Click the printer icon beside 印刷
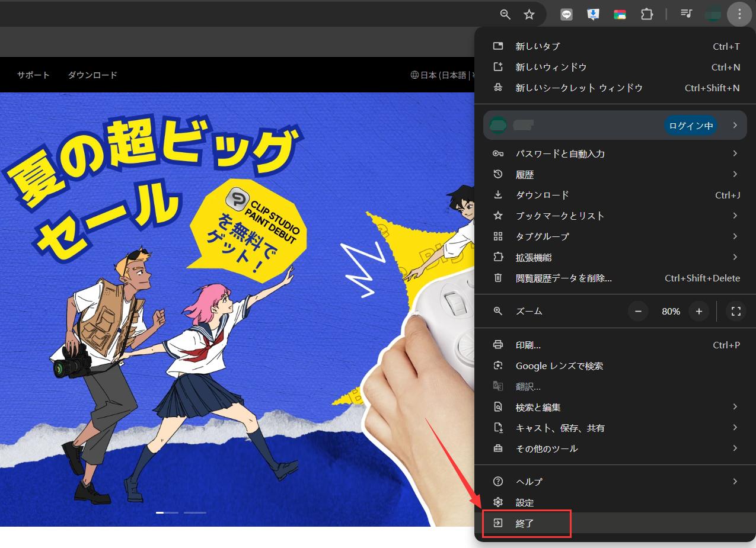756x548 pixels. [x=498, y=345]
